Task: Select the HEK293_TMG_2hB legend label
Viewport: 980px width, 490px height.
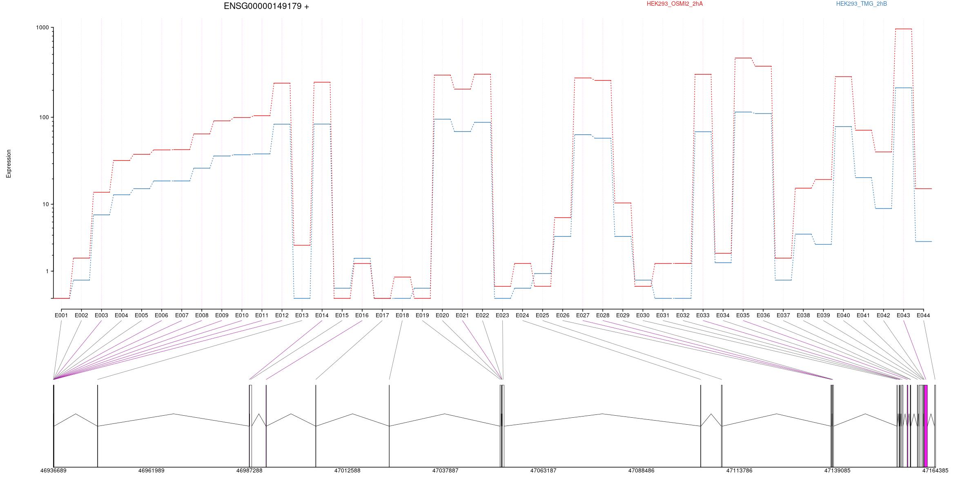Action: 862,4
